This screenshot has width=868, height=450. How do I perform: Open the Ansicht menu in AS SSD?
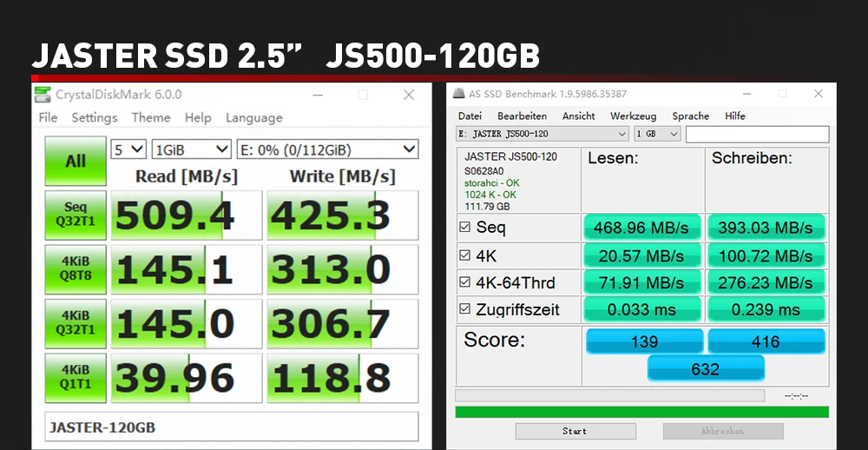pos(578,116)
